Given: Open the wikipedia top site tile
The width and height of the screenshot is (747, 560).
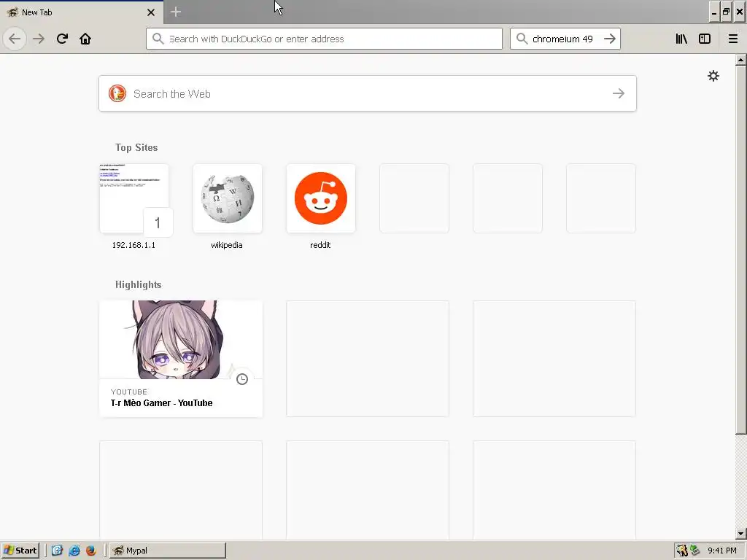Looking at the screenshot, I should pos(228,206).
